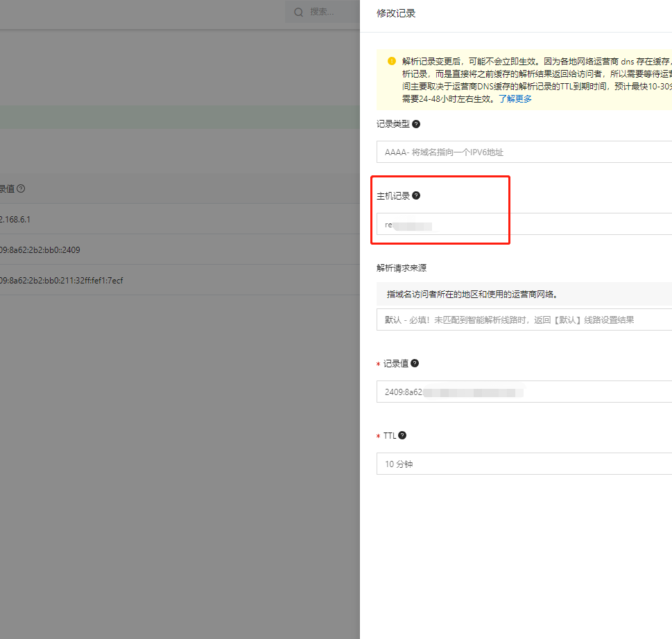Click the help icon beside 记录值
The width and height of the screenshot is (672, 639).
[x=415, y=363]
